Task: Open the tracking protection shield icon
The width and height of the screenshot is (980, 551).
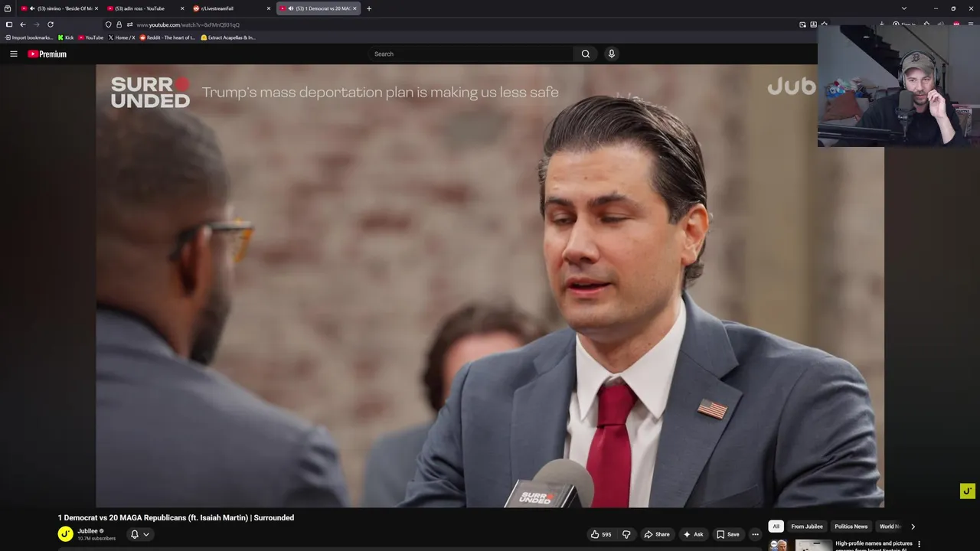Action: click(109, 24)
